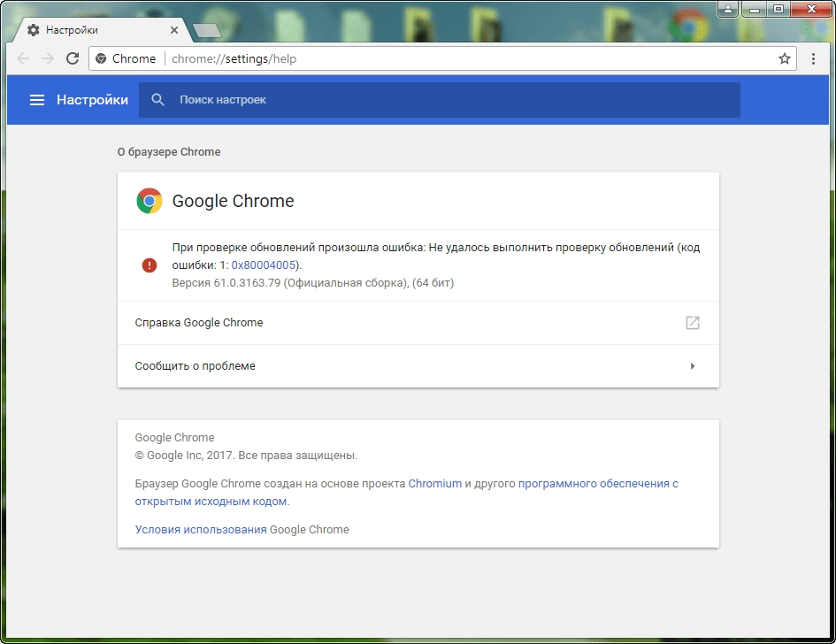Click the Google Chrome logo in the card
Screen dimensions: 836x644
point(150,201)
